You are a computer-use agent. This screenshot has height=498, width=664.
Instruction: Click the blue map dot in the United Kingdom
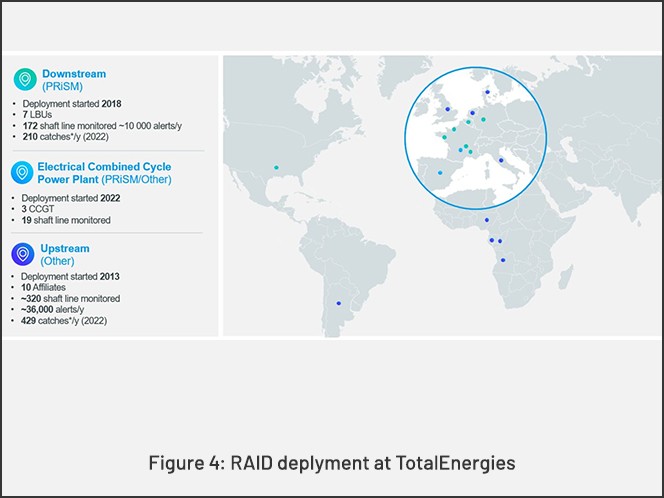click(448, 109)
